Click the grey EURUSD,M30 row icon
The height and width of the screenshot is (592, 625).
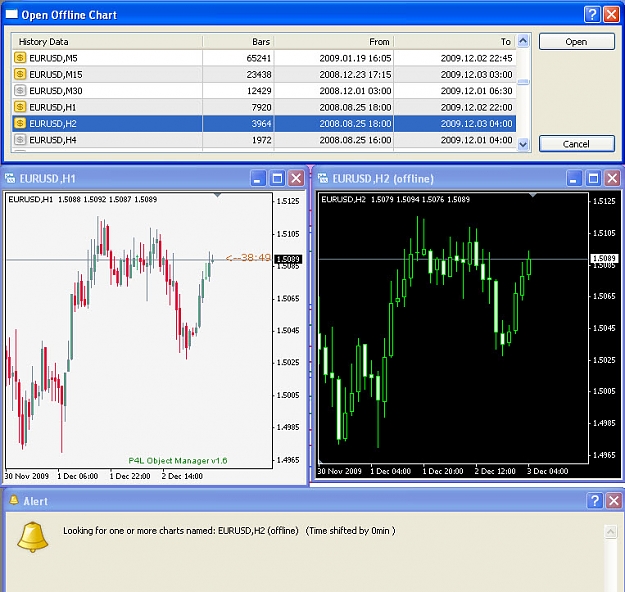click(20, 90)
